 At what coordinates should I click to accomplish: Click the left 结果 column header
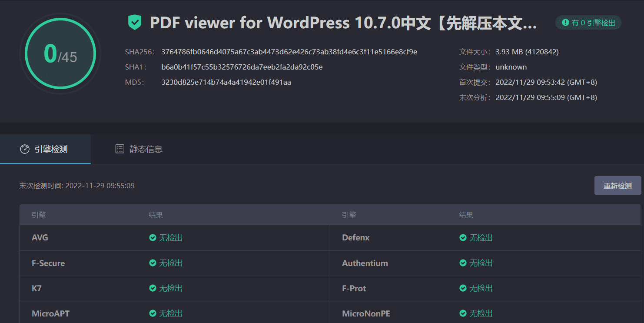click(x=156, y=215)
